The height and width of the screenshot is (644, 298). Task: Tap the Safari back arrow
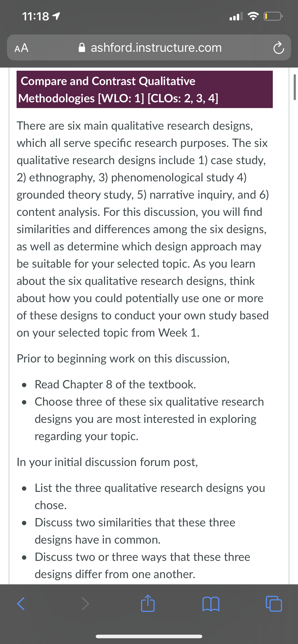click(x=21, y=604)
